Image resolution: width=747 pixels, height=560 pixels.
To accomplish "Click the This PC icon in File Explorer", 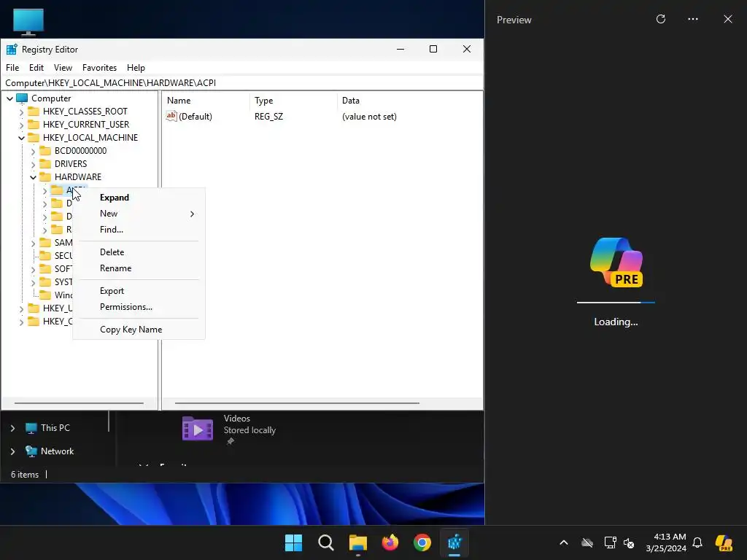I will pos(31,427).
